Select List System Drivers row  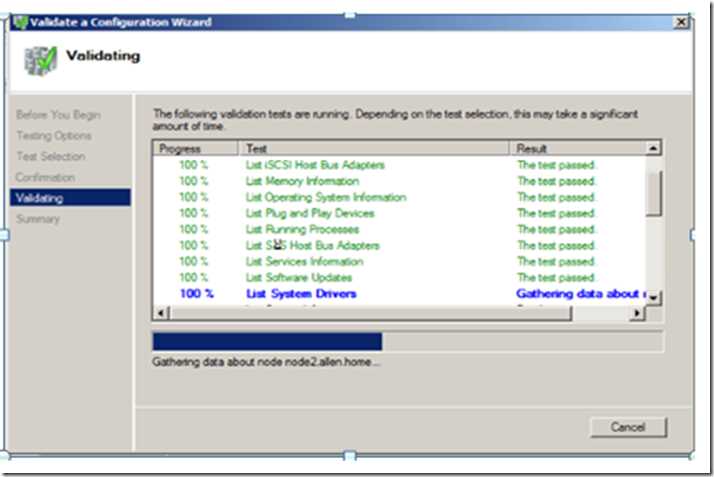(x=399, y=294)
